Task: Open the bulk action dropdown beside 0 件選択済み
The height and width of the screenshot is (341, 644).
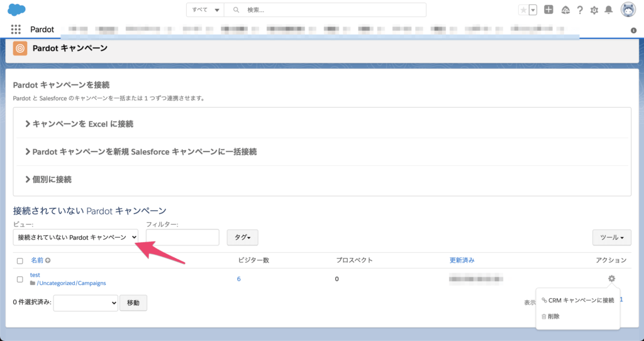Action: pos(86,303)
